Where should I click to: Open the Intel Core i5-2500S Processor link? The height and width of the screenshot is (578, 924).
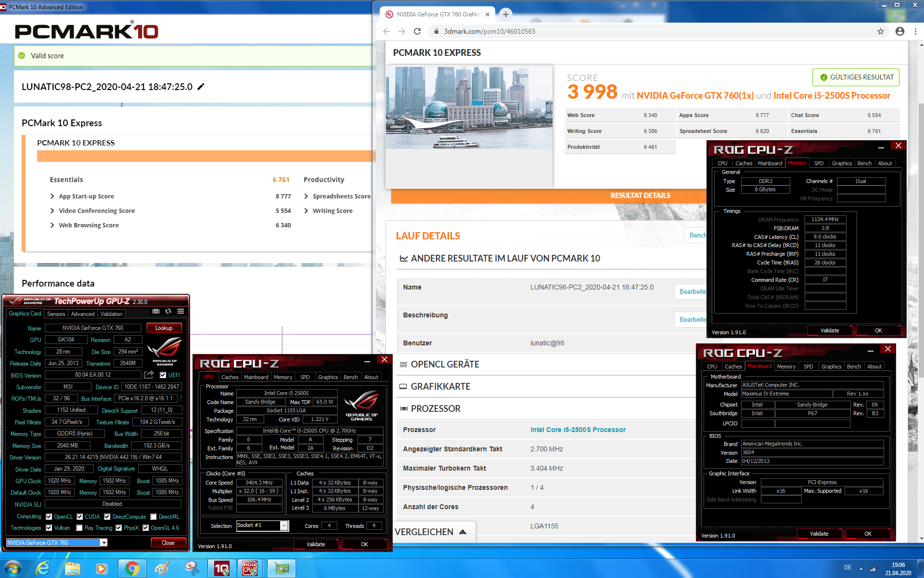click(577, 430)
